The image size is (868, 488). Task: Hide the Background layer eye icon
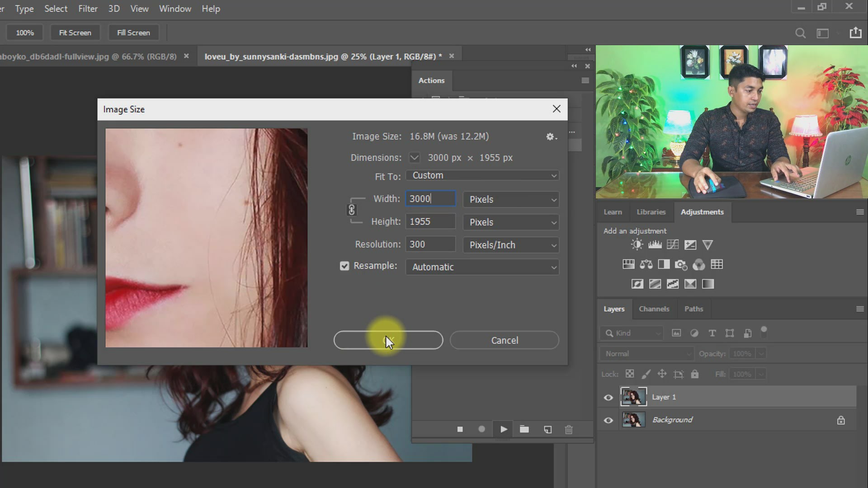click(609, 420)
